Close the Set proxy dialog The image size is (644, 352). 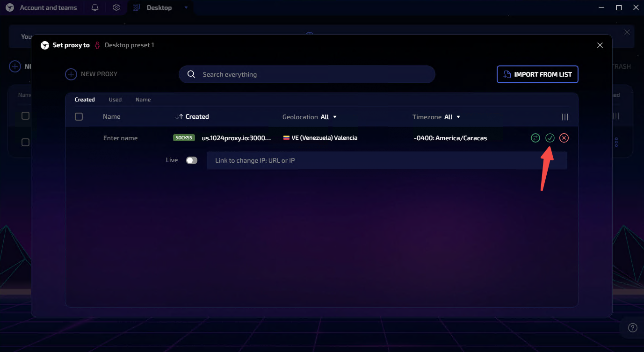[600, 45]
